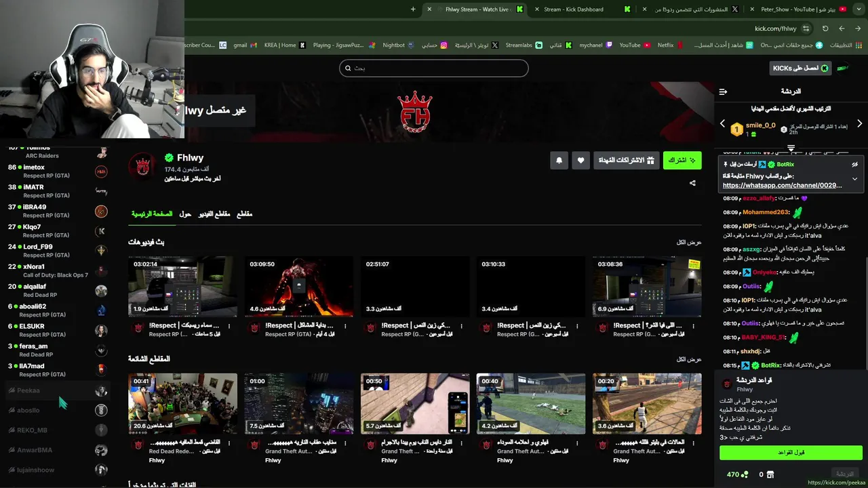This screenshot has height=488, width=868.
Task: Open the Videos tab
Action: coord(214,214)
